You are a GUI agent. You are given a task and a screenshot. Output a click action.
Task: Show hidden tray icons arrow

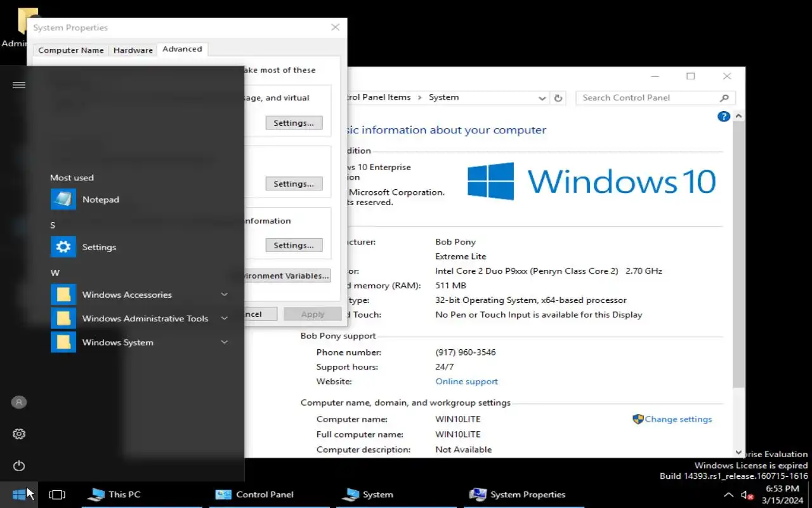pyautogui.click(x=728, y=495)
